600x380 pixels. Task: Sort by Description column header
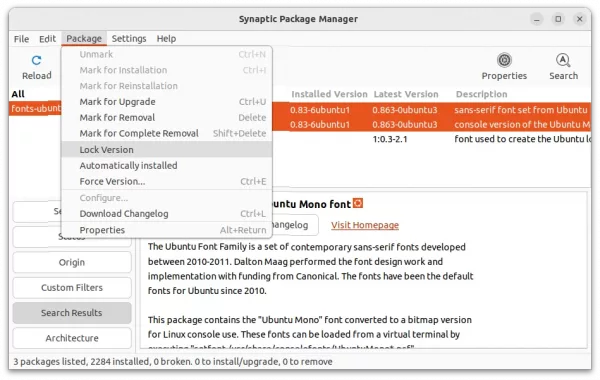tap(481, 94)
